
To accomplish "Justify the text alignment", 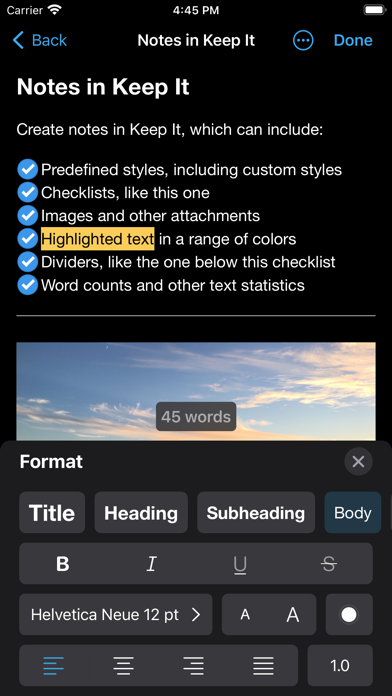I will [x=263, y=666].
